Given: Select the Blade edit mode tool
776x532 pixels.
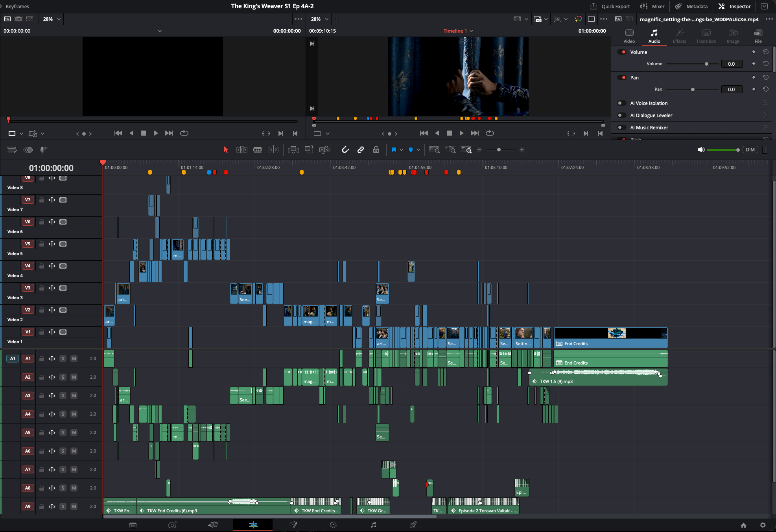Looking at the screenshot, I should pyautogui.click(x=258, y=150).
